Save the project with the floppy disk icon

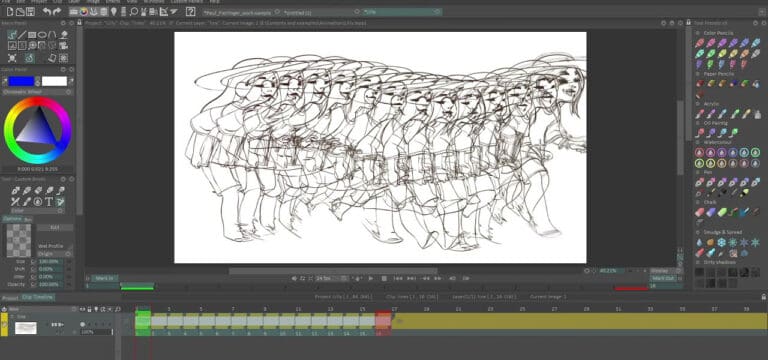pos(30,11)
